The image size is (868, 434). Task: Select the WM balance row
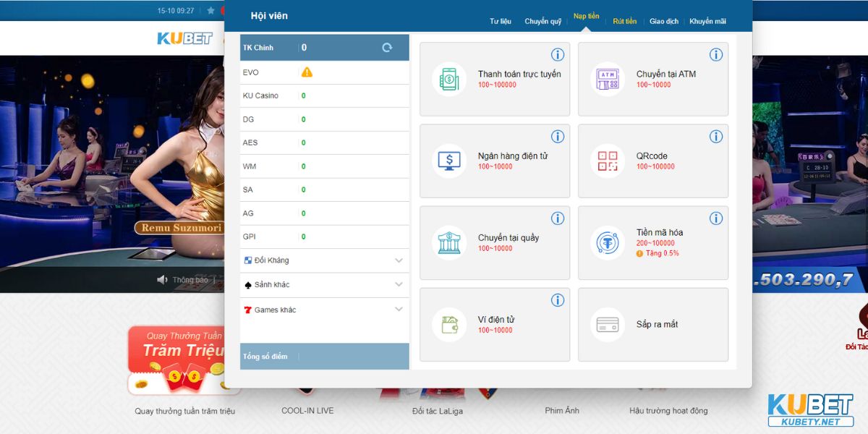(x=325, y=166)
